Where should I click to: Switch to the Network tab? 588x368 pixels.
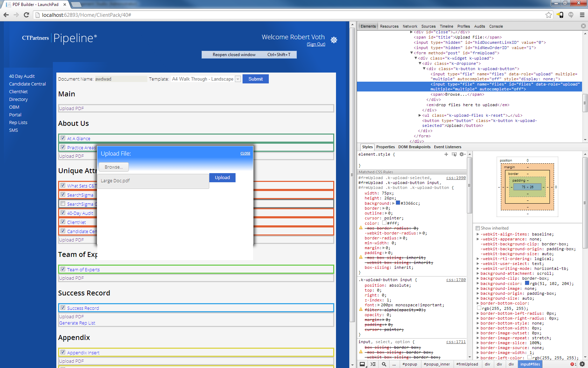point(410,26)
